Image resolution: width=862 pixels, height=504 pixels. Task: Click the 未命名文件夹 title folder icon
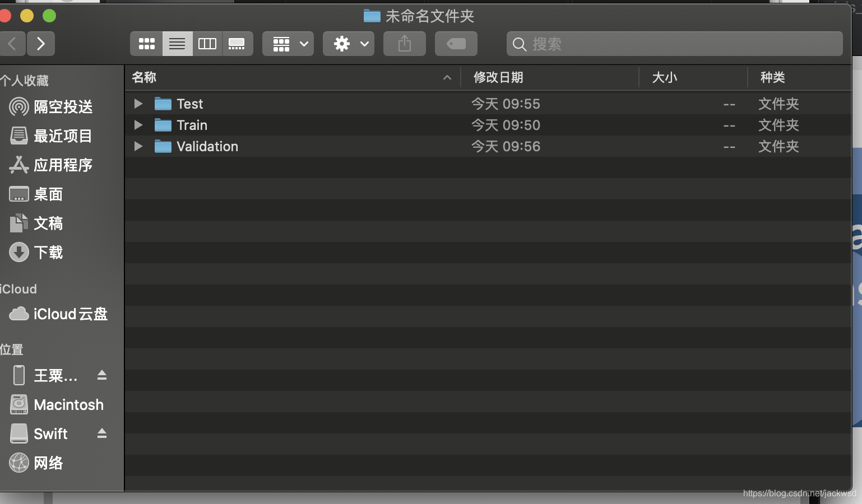tap(372, 16)
